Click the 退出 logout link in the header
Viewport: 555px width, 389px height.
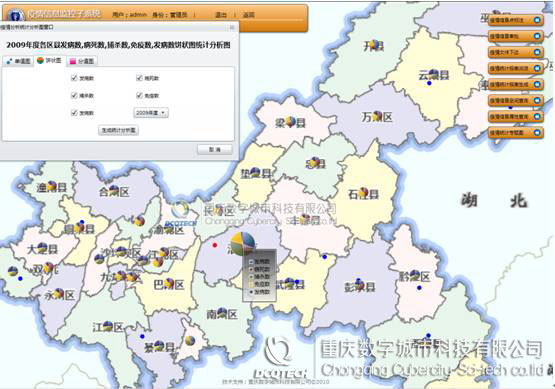coord(221,15)
